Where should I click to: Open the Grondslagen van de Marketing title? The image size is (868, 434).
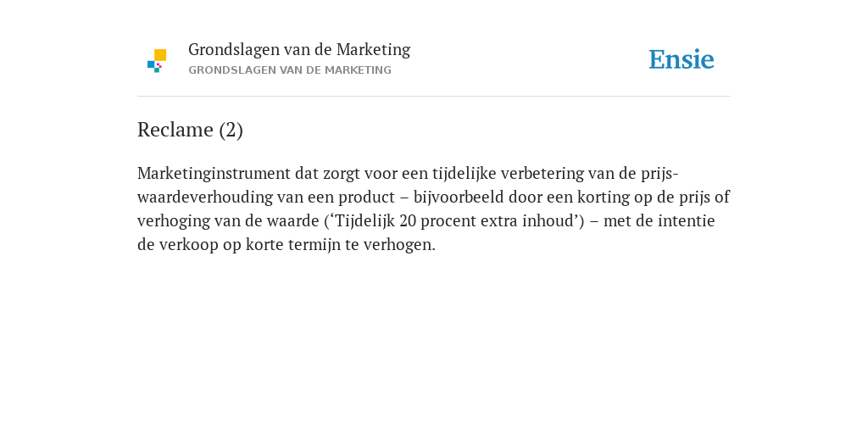click(299, 50)
